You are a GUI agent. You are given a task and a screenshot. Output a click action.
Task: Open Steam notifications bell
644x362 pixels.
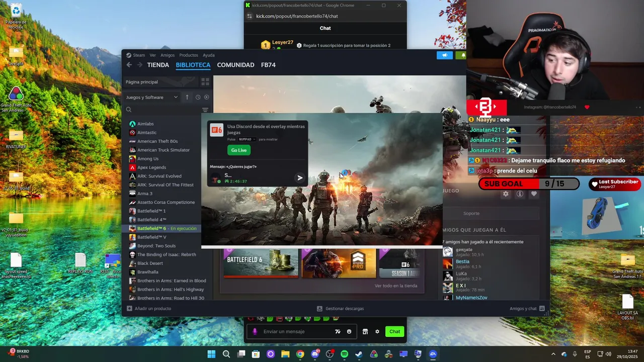[x=463, y=55]
